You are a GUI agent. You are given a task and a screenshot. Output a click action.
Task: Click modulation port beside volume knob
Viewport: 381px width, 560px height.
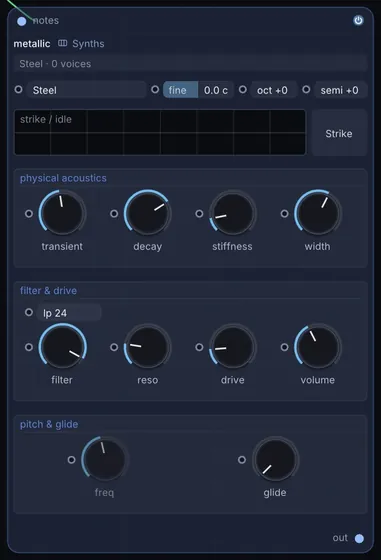tap(284, 347)
